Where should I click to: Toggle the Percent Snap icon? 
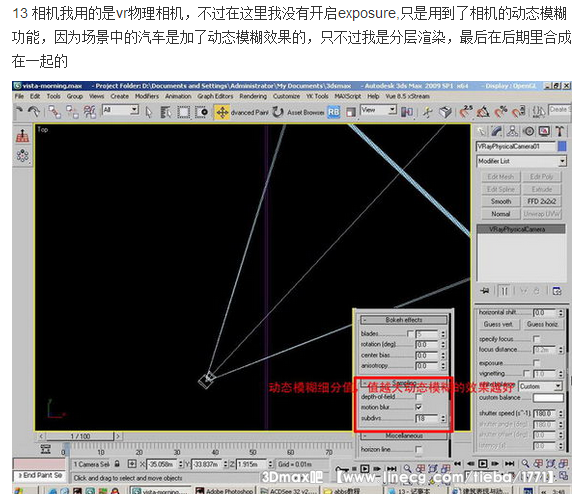pos(501,111)
